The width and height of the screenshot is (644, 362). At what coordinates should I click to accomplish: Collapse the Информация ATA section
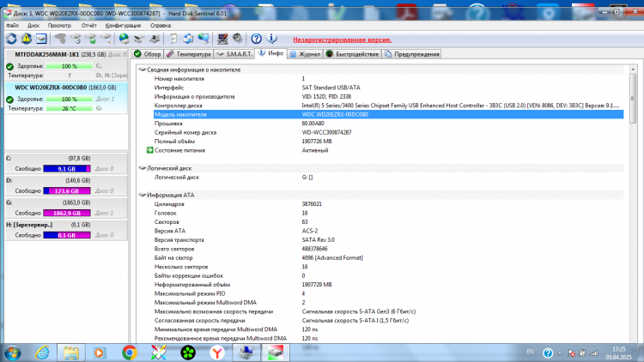[x=142, y=195]
